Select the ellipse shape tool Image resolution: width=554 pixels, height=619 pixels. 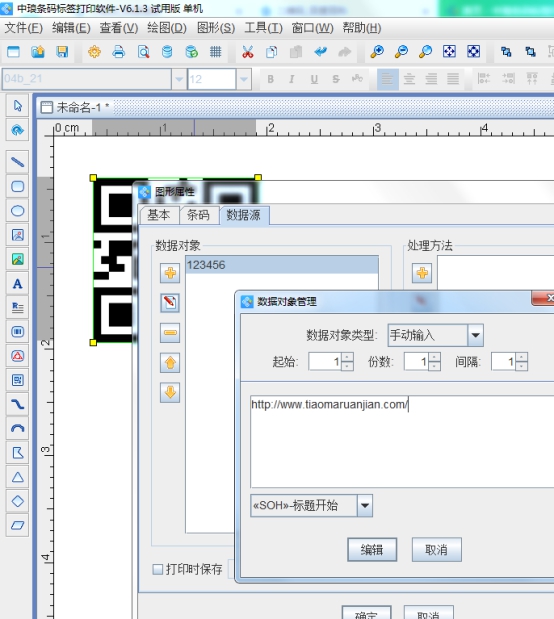point(17,211)
